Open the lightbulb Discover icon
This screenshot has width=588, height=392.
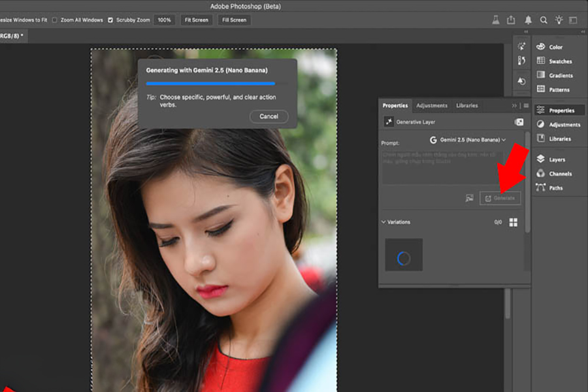[559, 20]
